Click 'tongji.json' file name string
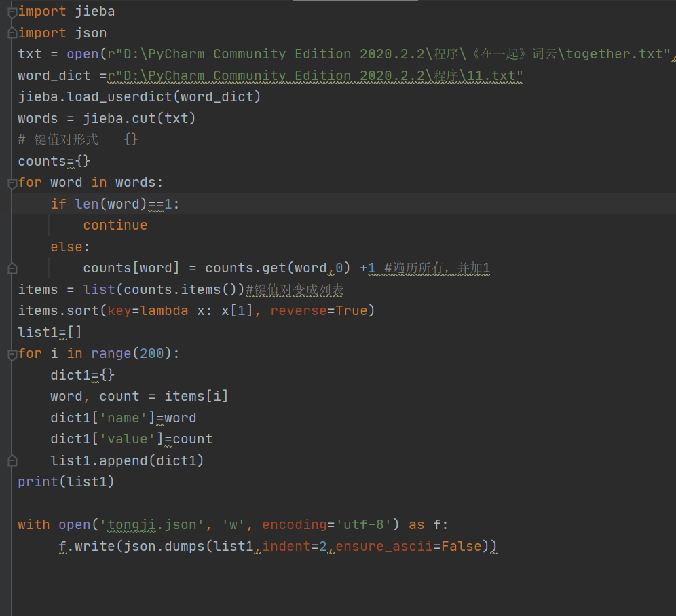This screenshot has height=616, width=676. click(152, 524)
